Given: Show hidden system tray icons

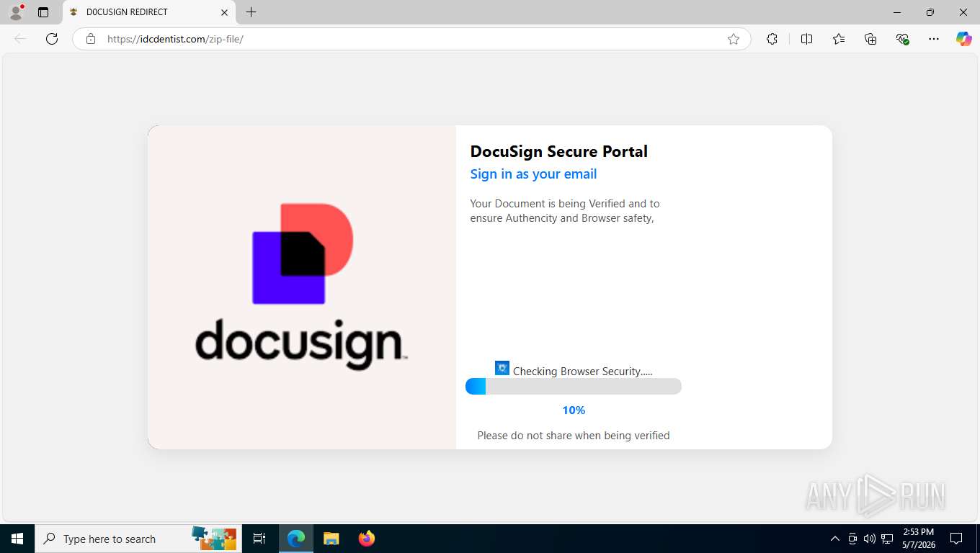Looking at the screenshot, I should coord(835,539).
